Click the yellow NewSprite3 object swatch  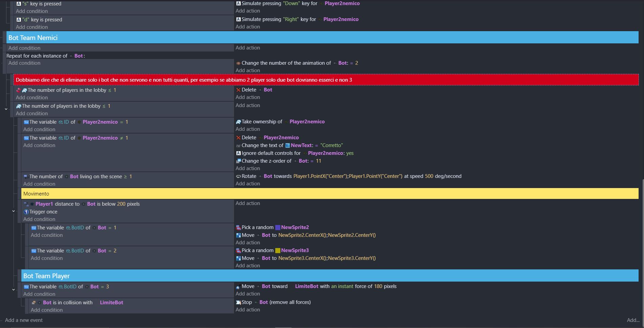(x=278, y=250)
